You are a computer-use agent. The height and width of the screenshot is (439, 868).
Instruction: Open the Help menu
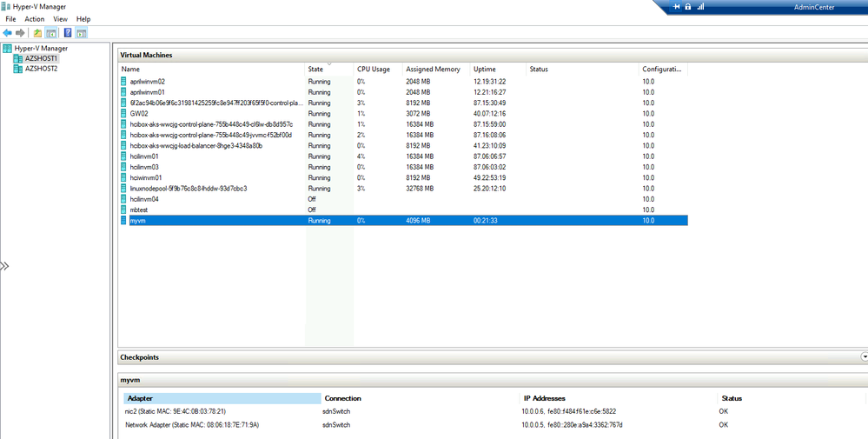tap(83, 19)
